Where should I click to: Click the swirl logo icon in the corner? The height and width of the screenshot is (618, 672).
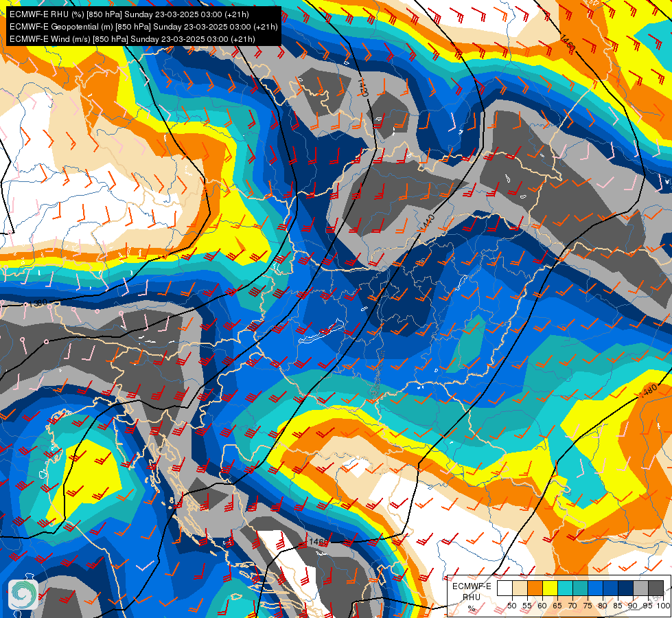pos(23,595)
